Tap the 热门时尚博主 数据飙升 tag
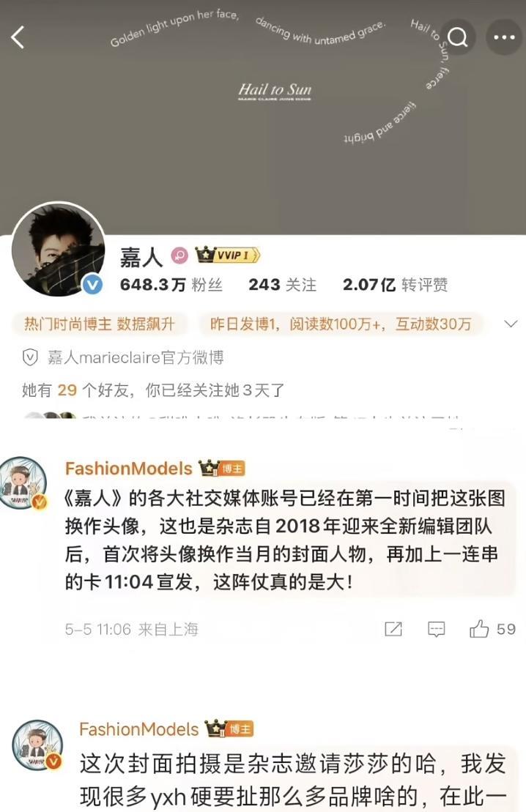The height and width of the screenshot is (812, 526). tap(100, 324)
